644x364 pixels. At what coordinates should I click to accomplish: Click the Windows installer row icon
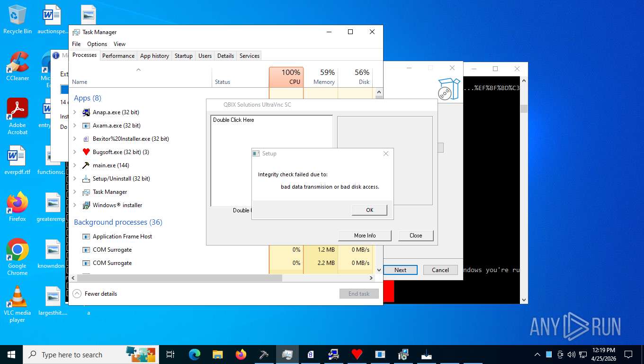(x=86, y=205)
